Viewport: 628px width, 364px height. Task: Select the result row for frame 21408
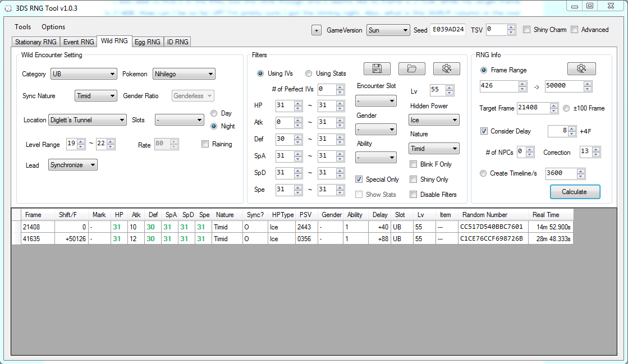click(x=292, y=227)
